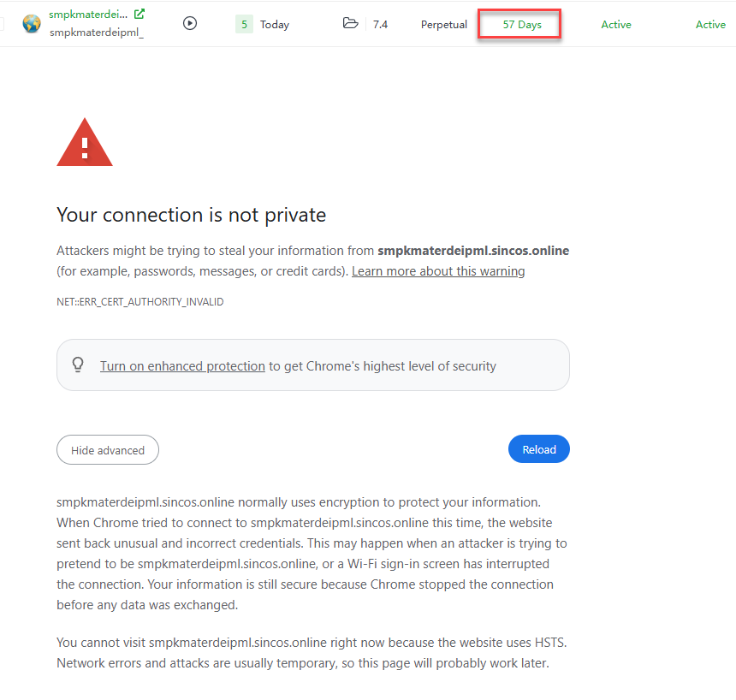Click the lightbulb icon in protection box
Screen dimensions: 736x700
(x=78, y=365)
